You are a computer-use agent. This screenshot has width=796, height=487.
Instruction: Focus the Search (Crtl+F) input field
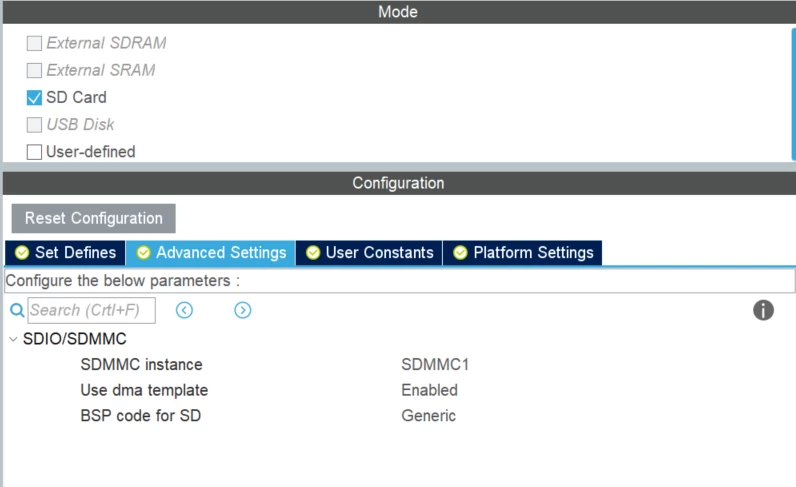[x=91, y=310]
